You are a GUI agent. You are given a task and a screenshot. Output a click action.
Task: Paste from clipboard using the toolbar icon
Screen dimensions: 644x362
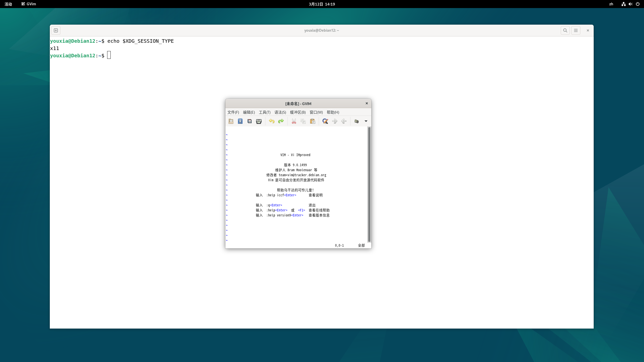[x=312, y=121]
